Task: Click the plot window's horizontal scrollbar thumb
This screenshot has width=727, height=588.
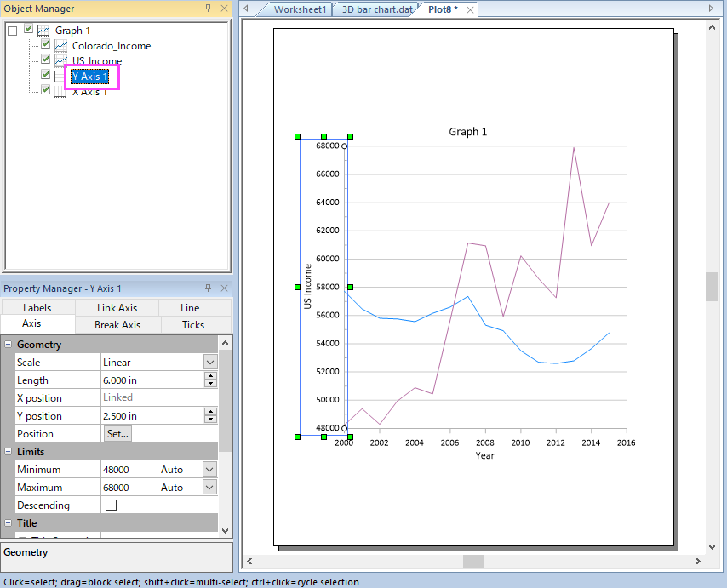Action: pos(474,561)
